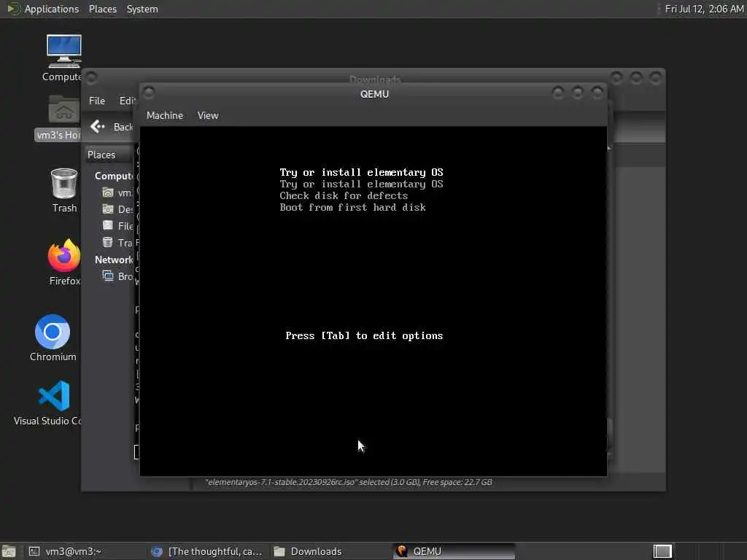Image resolution: width=747 pixels, height=560 pixels.
Task: Open the Machine menu in QEMU
Action: pos(164,116)
